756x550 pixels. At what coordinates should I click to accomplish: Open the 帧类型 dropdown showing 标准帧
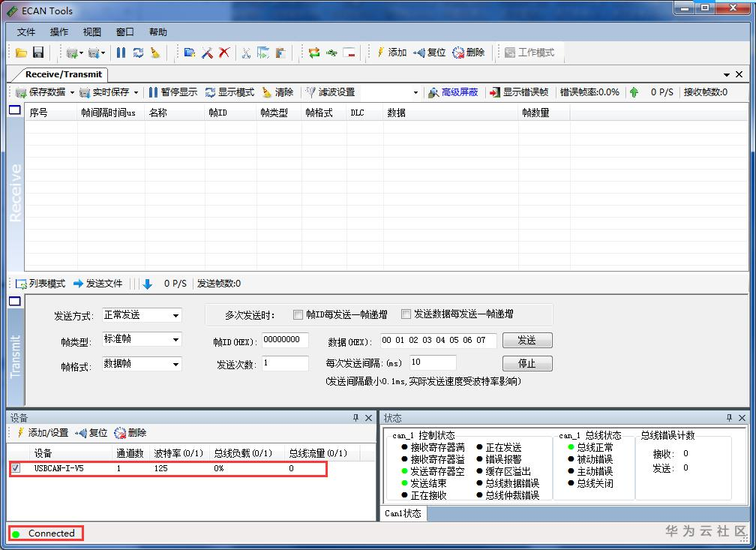click(x=142, y=340)
